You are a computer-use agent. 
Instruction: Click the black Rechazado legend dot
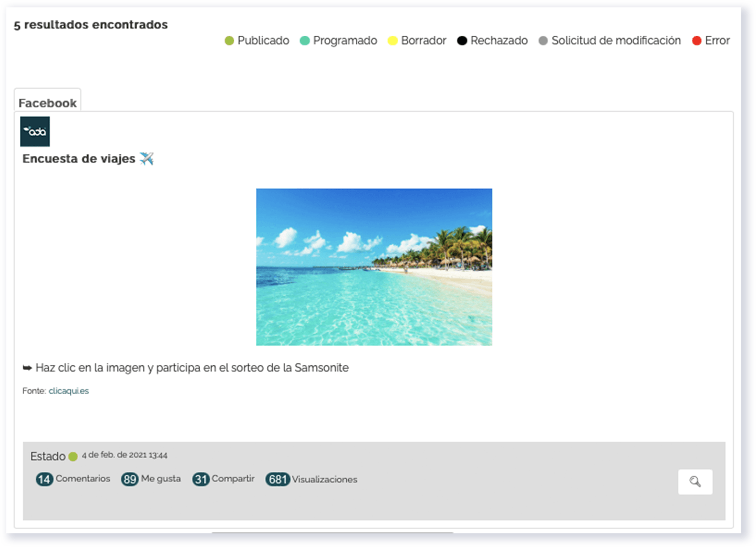click(x=462, y=40)
